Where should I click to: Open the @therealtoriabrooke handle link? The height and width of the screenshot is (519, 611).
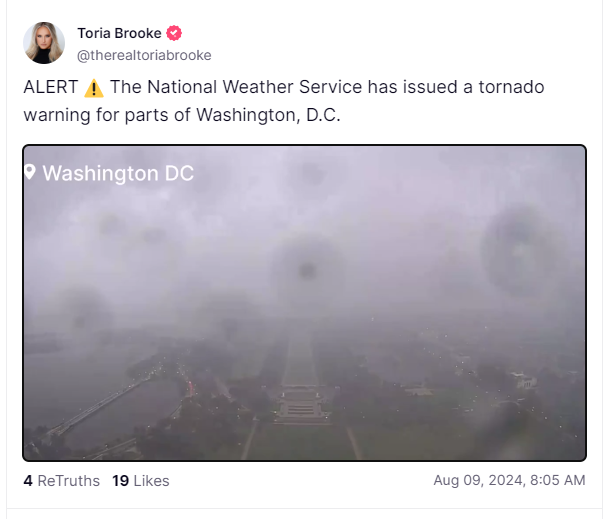pyautogui.click(x=144, y=55)
